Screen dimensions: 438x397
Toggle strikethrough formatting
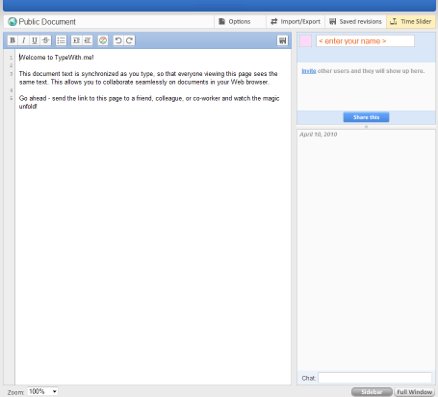pyautogui.click(x=46, y=40)
